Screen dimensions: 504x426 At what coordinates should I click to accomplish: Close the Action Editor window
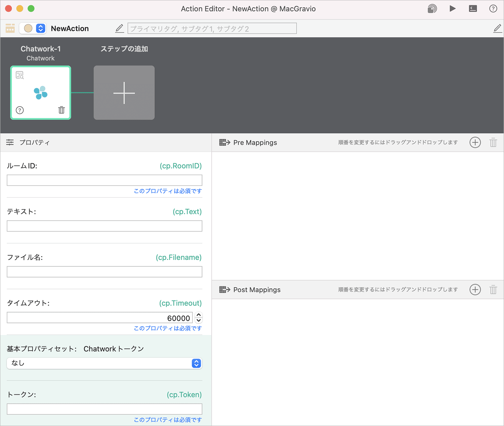pyautogui.click(x=8, y=8)
